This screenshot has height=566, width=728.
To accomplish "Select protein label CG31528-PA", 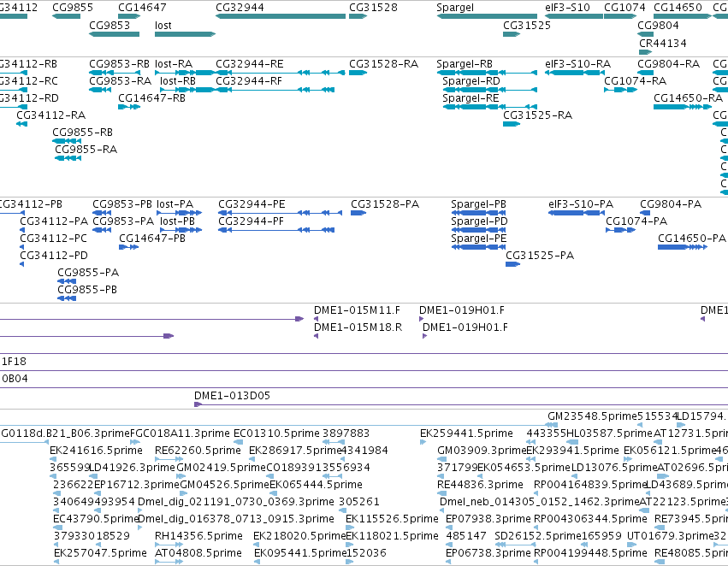I will (385, 204).
